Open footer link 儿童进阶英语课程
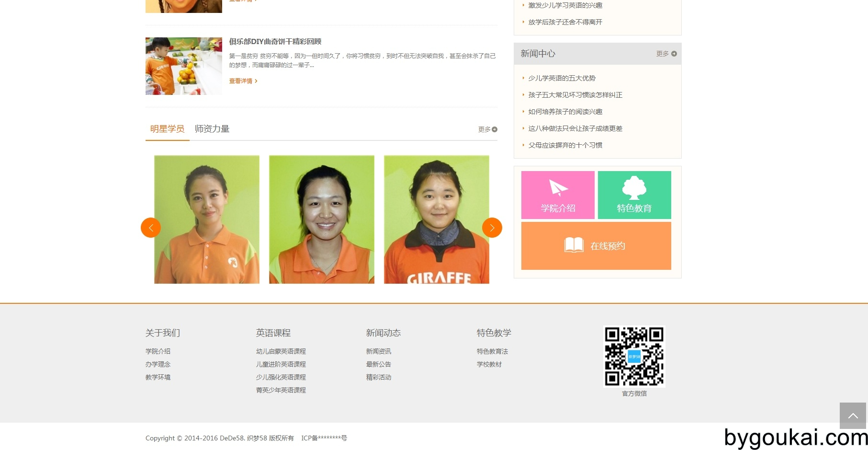The image size is (868, 450). click(x=281, y=364)
